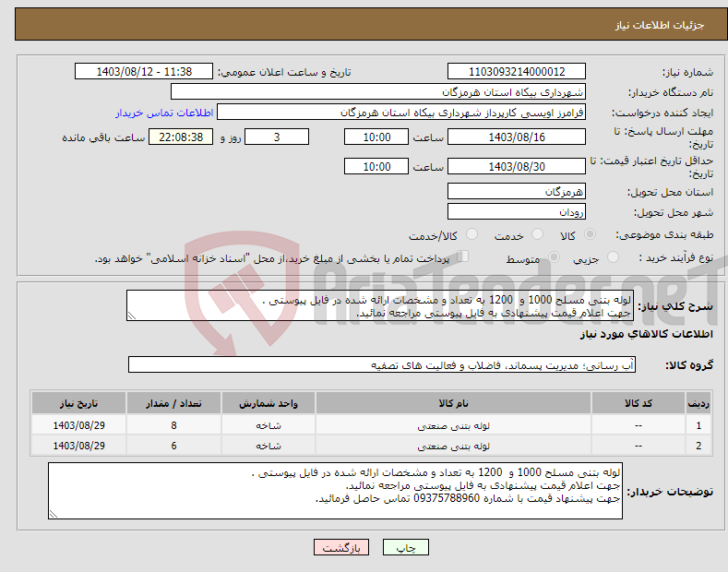Viewport: 728px width, 572px height.
Task: Click the delivery province field هرمزگان
Action: click(x=517, y=191)
